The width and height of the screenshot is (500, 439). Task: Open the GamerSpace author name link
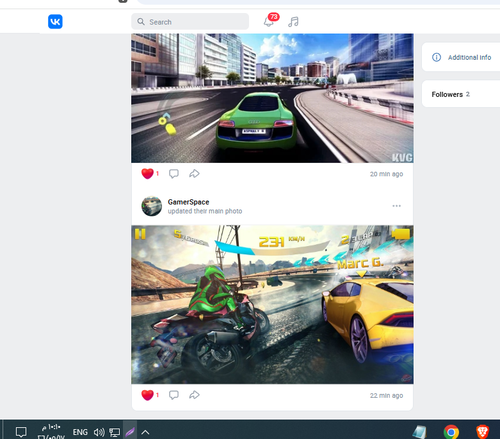(x=188, y=202)
